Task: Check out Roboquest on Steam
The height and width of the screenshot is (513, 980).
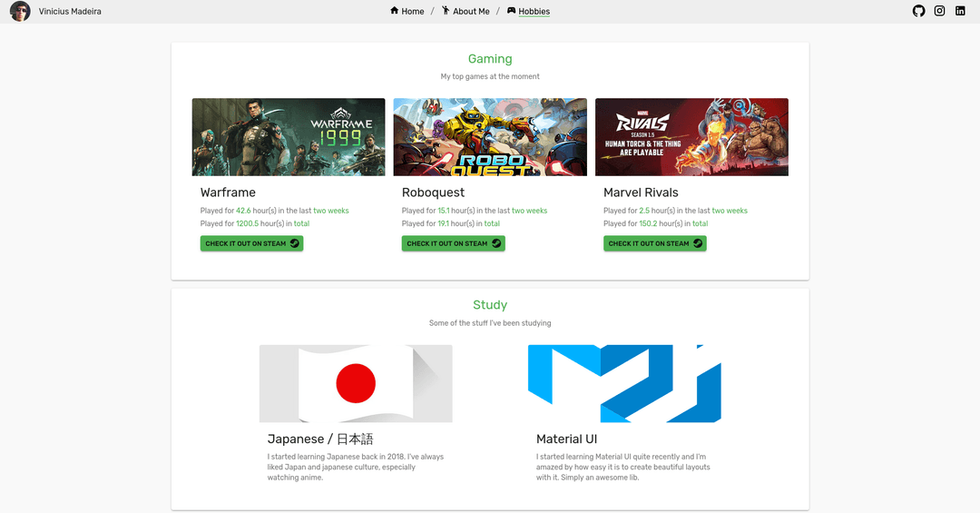Action: 453,243
